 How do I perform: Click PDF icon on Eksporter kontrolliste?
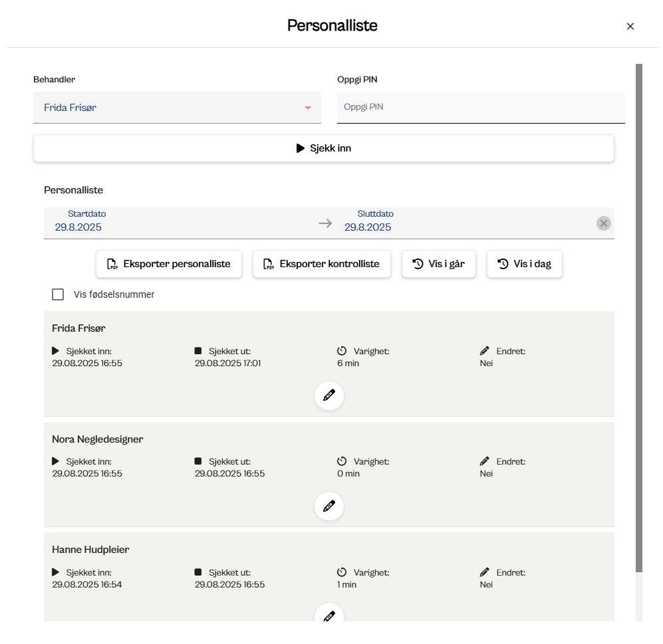pos(269,264)
